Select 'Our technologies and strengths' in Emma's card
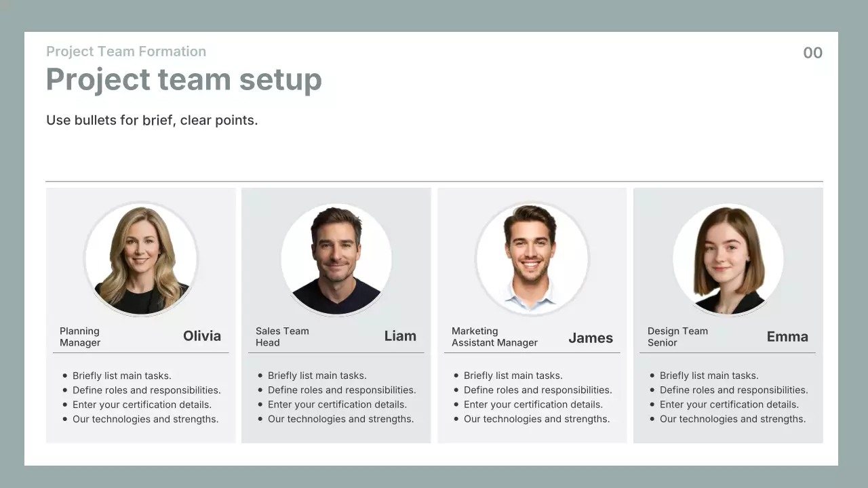Viewport: 868px width, 488px height. tap(732, 420)
